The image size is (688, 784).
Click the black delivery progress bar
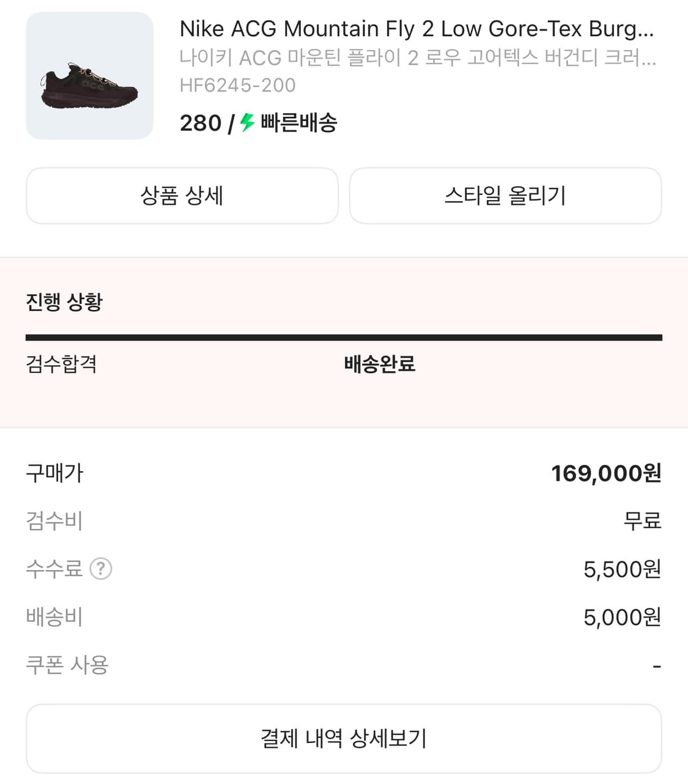tap(344, 338)
